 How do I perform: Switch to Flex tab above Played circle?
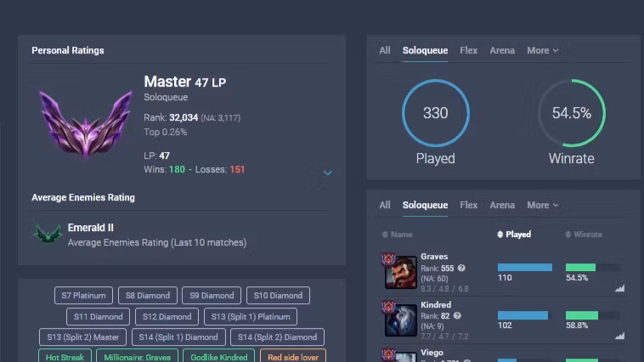click(468, 51)
